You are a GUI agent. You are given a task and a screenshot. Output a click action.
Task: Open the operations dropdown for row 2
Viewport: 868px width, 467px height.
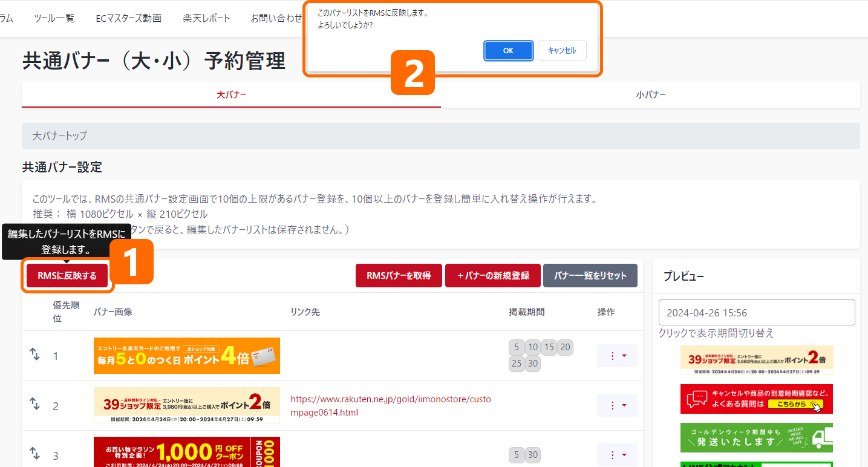click(617, 405)
